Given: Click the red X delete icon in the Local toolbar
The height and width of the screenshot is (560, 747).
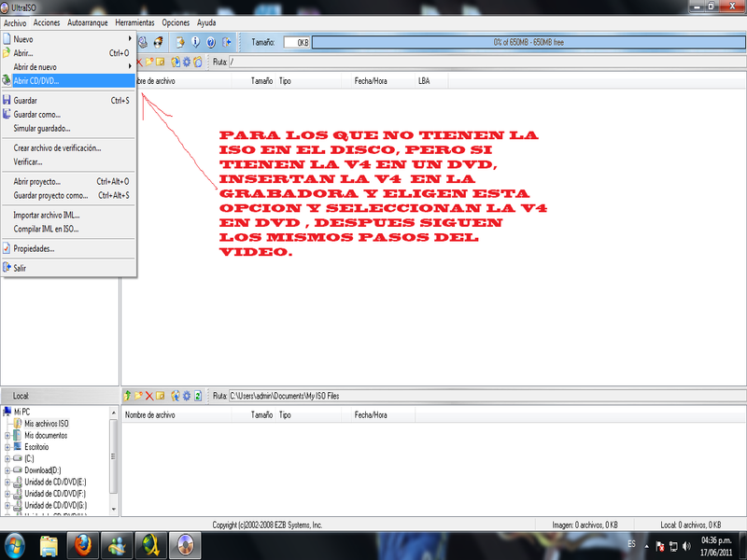Looking at the screenshot, I should click(149, 396).
